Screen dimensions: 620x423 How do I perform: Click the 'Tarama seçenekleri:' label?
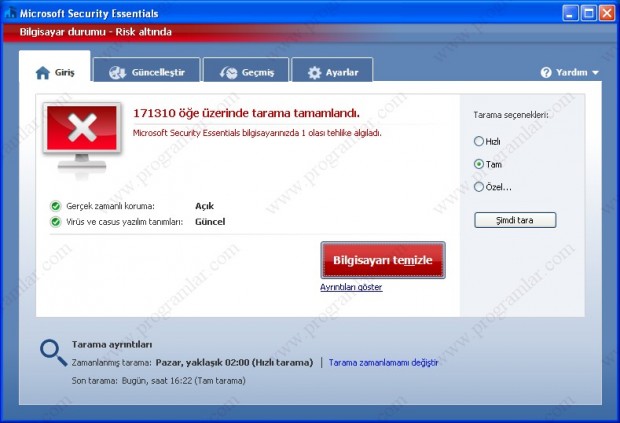(x=511, y=115)
